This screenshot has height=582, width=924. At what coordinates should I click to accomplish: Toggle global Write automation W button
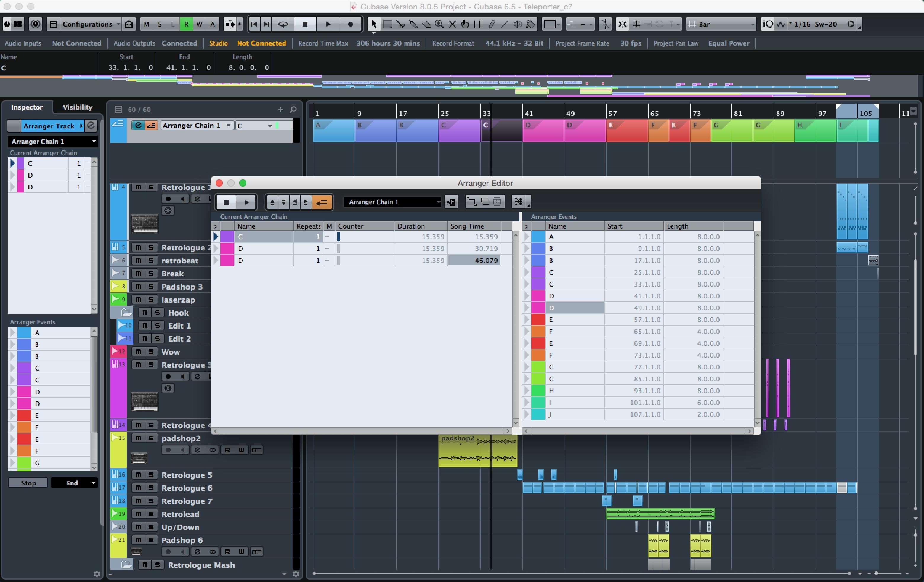coord(199,24)
